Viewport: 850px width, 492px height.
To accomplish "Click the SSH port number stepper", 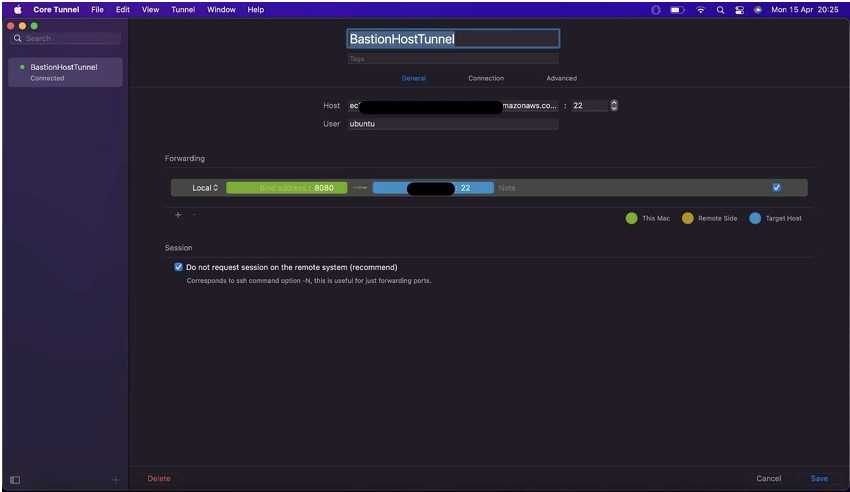I will [614, 105].
